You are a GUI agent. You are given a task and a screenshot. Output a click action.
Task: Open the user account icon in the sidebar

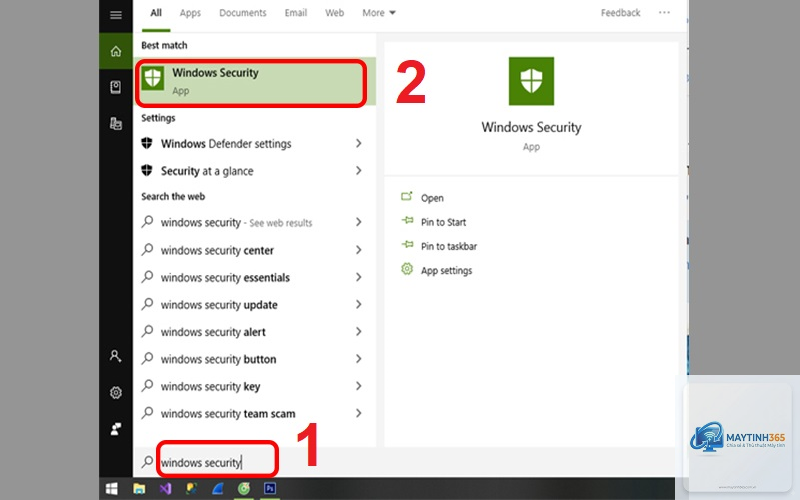click(x=116, y=356)
